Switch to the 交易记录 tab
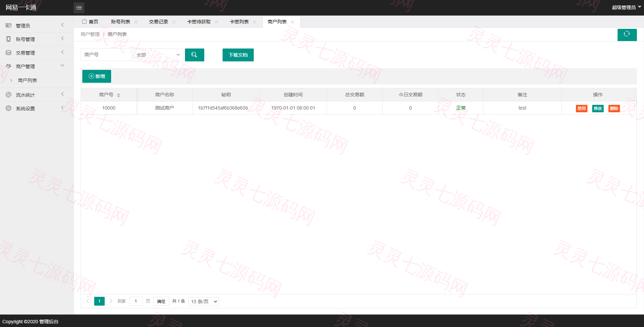The height and width of the screenshot is (327, 644). [159, 22]
